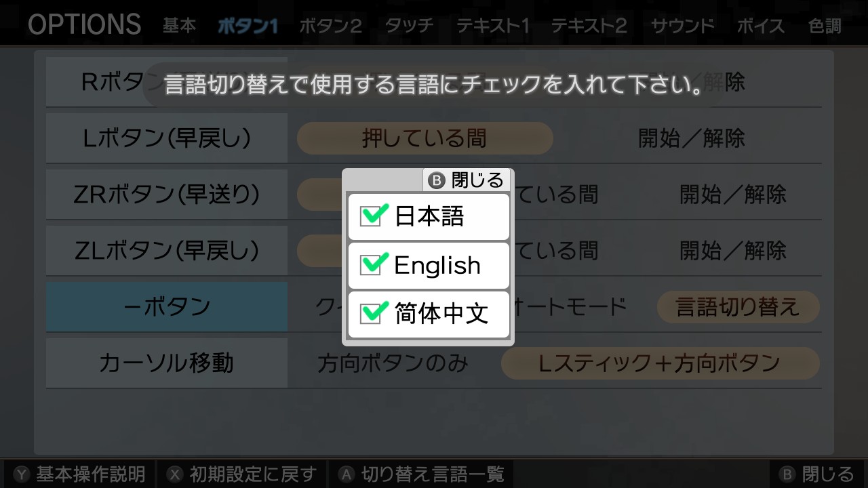
Task: Select the −ボタン settings row label
Action: (167, 307)
